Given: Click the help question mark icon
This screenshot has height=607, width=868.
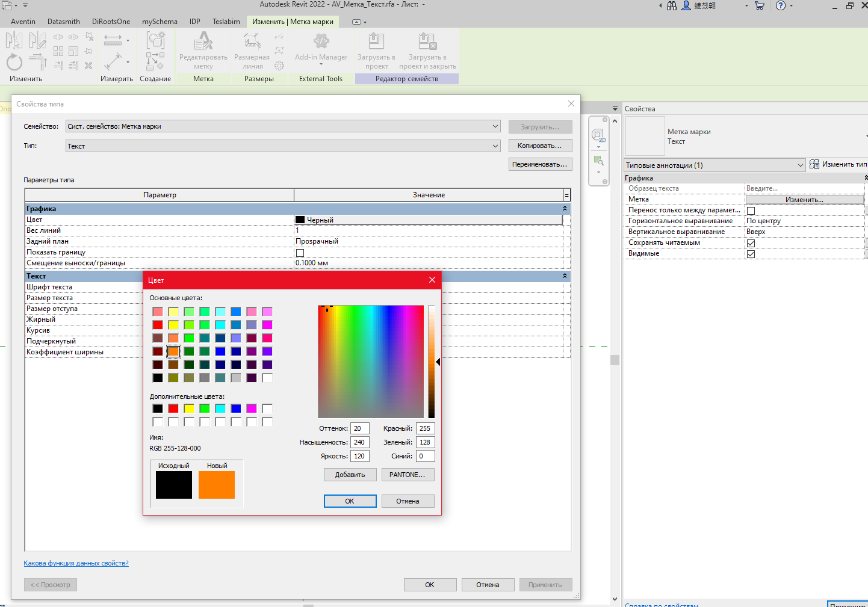Looking at the screenshot, I should (x=781, y=5).
